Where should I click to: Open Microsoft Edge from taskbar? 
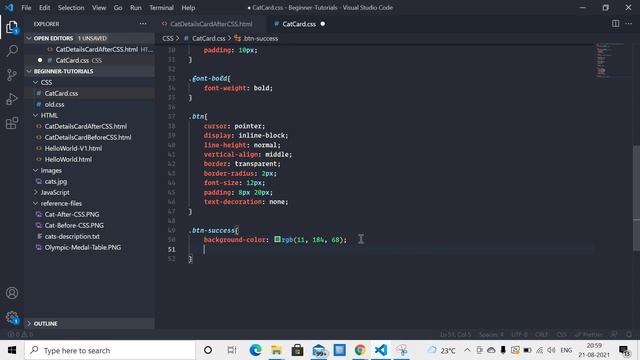[256, 350]
